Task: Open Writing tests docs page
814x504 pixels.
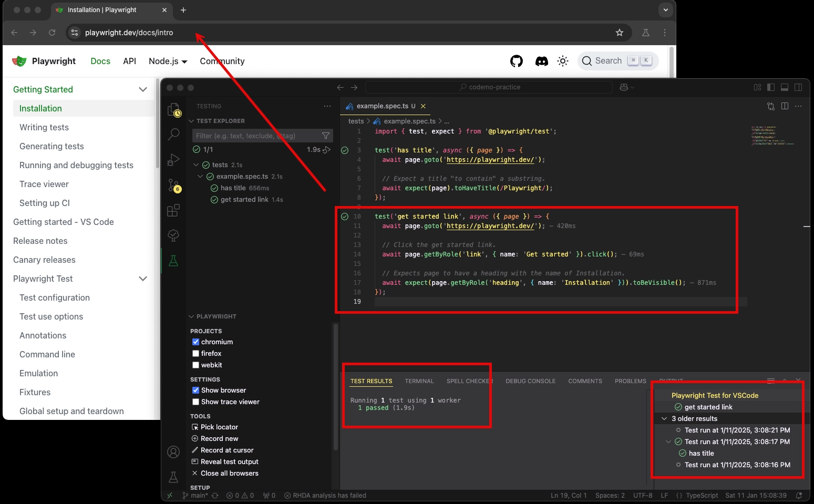Action: coord(44,127)
